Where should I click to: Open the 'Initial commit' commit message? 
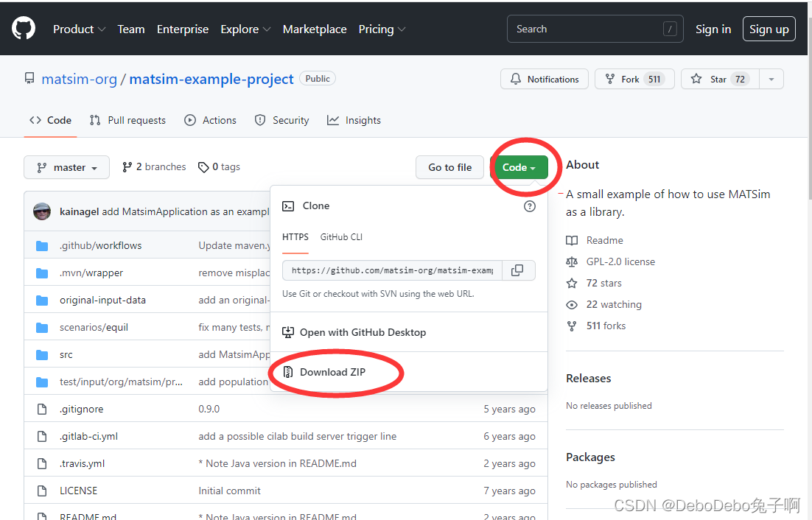(x=229, y=491)
